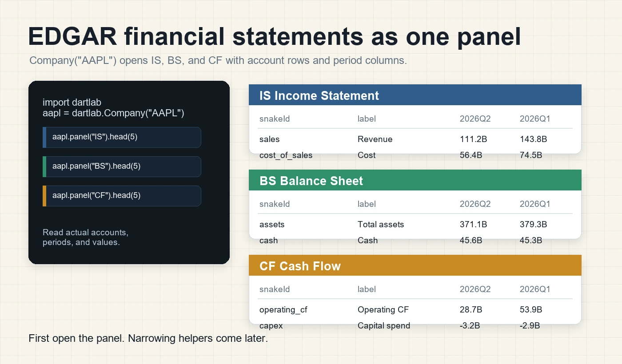
Task: Select the Revenue 111.2B cell
Action: click(473, 139)
